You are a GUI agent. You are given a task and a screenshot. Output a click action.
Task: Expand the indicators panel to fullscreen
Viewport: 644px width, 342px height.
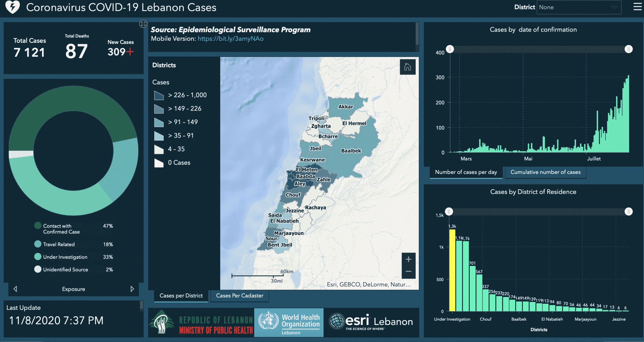[x=143, y=24]
